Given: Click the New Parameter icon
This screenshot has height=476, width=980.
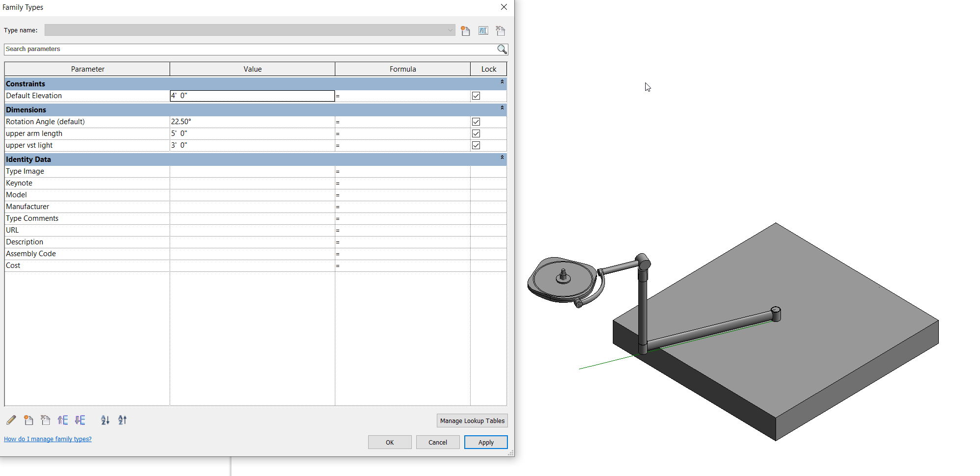Looking at the screenshot, I should click(x=28, y=420).
